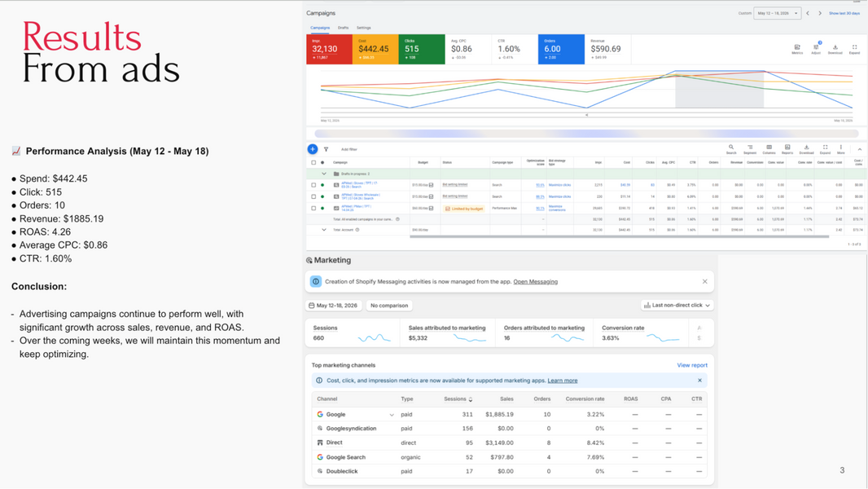Open the Last non-direct click dropdown
Viewport: 868px width, 489px height.
coord(677,305)
